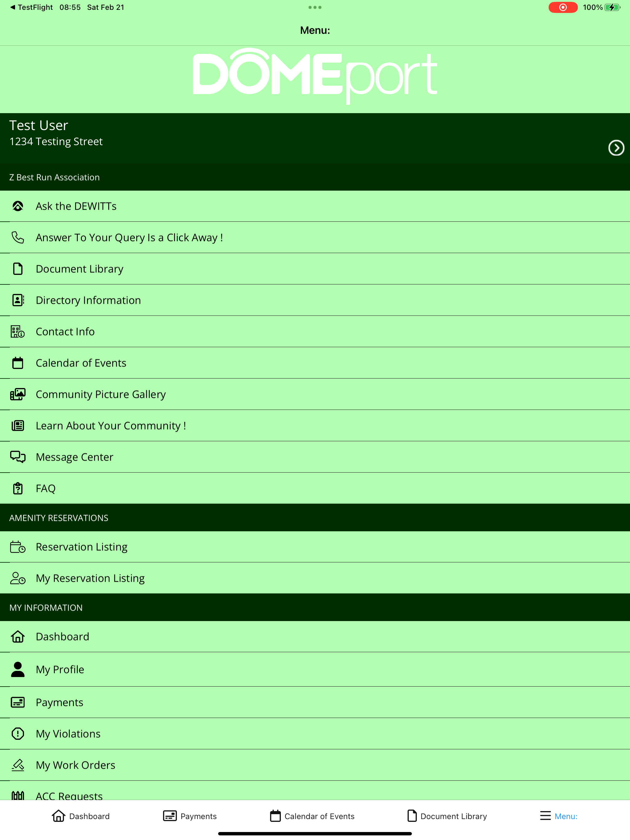Tap the Reservation Listing calendar-clock icon

pos(18,547)
